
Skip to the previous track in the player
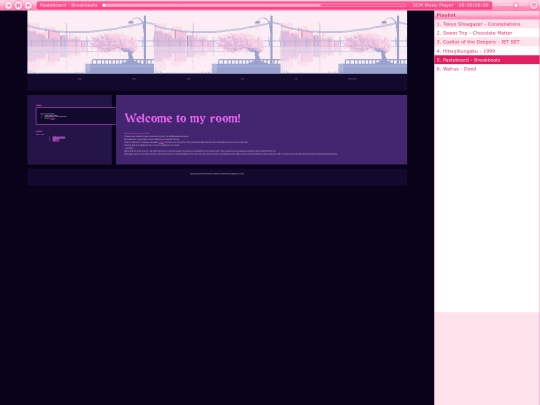pos(8,5)
